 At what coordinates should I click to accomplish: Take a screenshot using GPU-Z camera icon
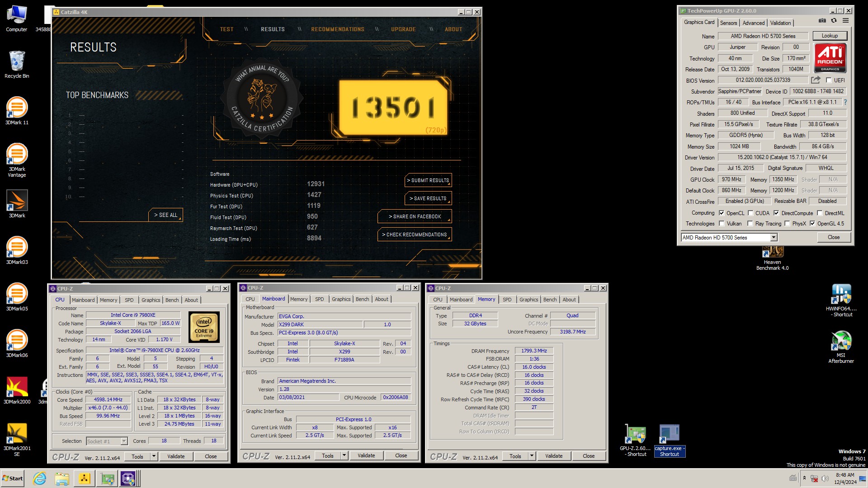pos(822,21)
